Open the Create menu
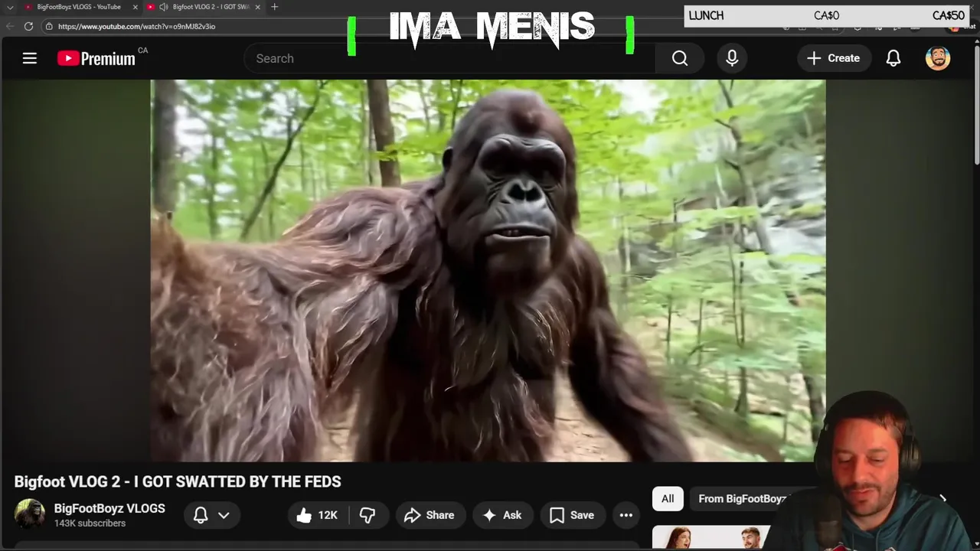 point(834,58)
